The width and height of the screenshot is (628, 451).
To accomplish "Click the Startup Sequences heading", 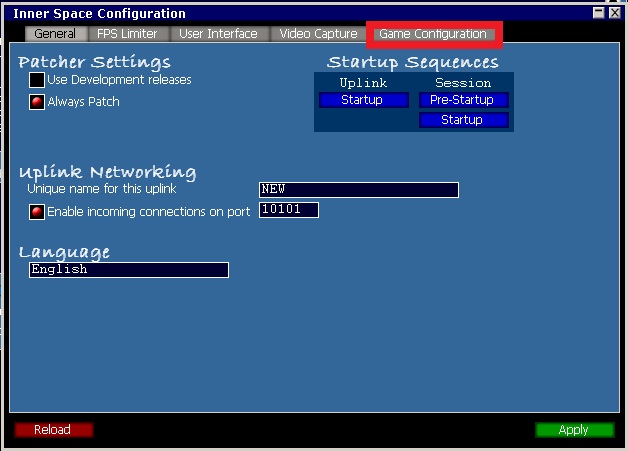I will [413, 62].
